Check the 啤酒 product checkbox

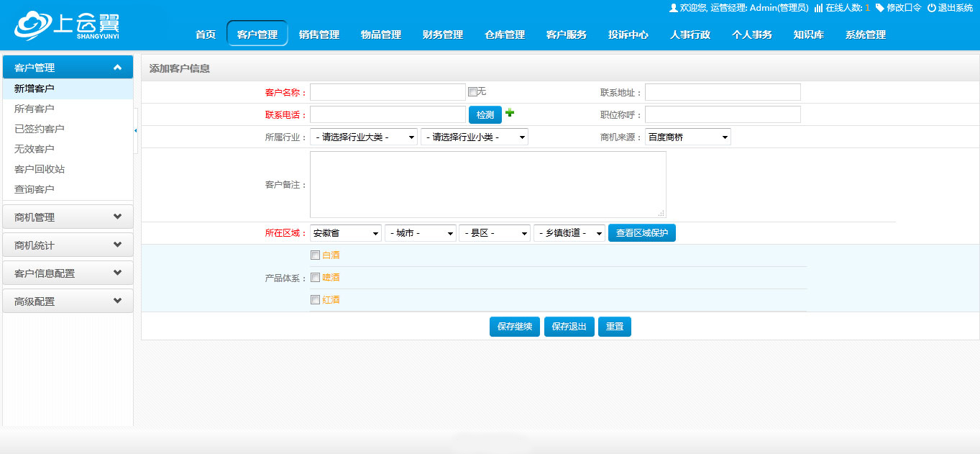click(315, 277)
